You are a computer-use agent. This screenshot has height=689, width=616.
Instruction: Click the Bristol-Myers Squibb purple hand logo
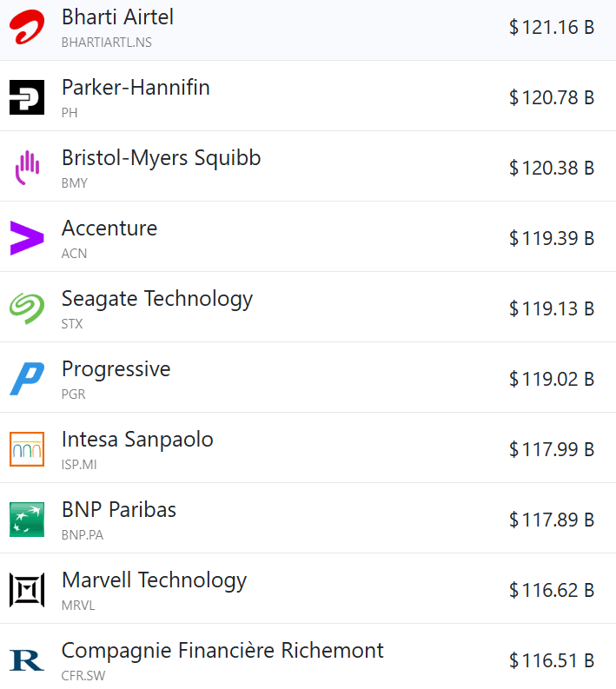tap(27, 168)
